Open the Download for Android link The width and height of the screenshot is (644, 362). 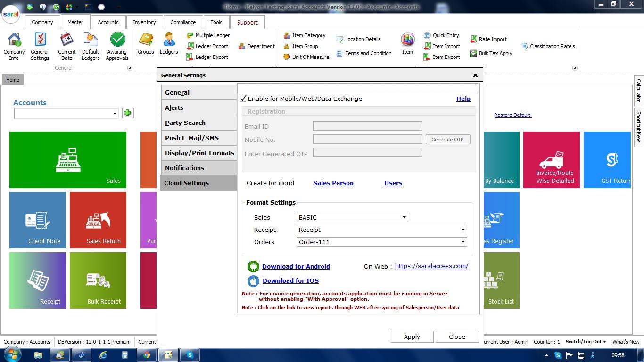click(296, 266)
